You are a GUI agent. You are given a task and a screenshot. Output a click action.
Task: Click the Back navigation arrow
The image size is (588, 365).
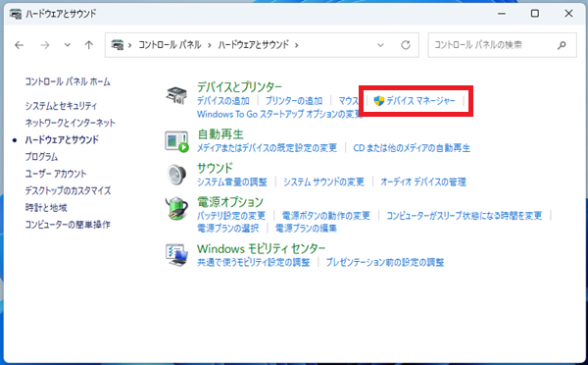[20, 45]
